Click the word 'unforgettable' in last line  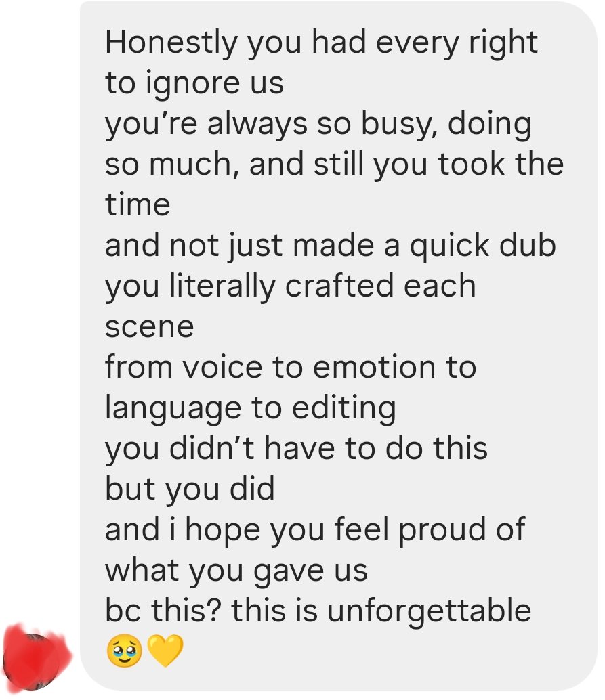click(430, 611)
